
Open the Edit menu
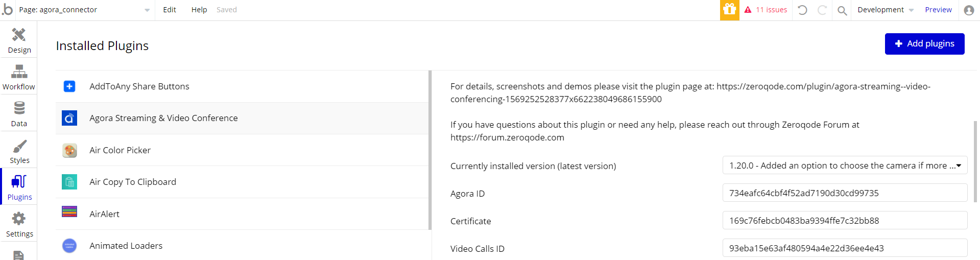(170, 10)
